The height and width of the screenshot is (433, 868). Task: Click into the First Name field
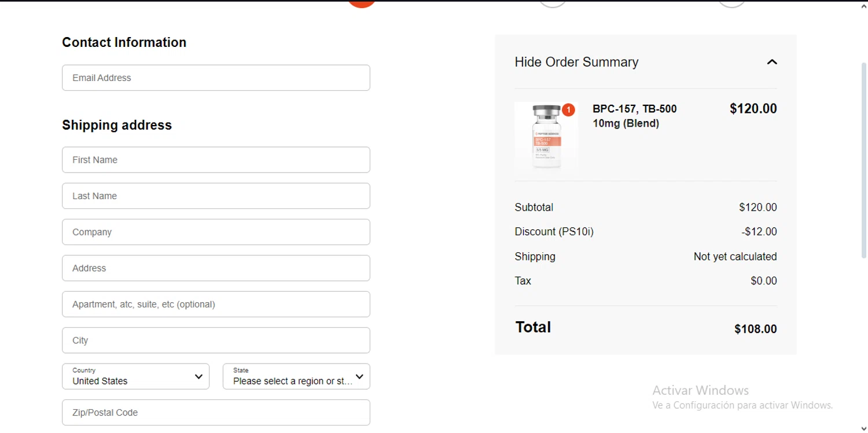pos(216,160)
